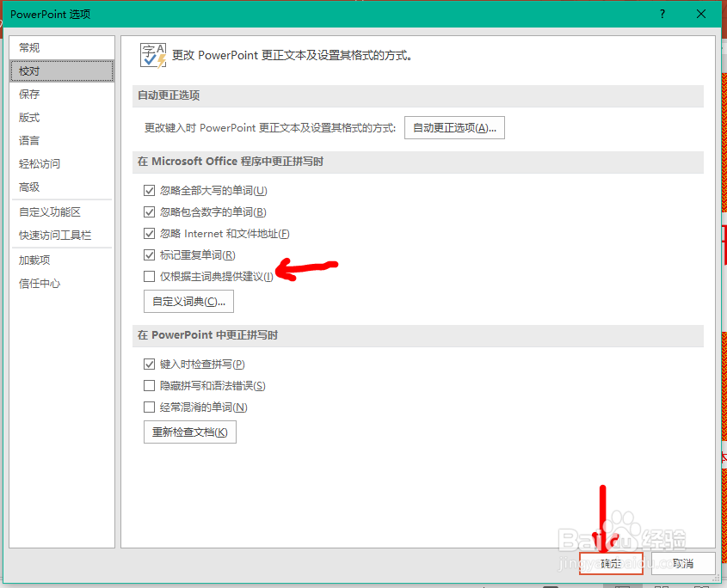Select the 加载项 category
Viewport: 727px width, 588px height.
point(62,260)
